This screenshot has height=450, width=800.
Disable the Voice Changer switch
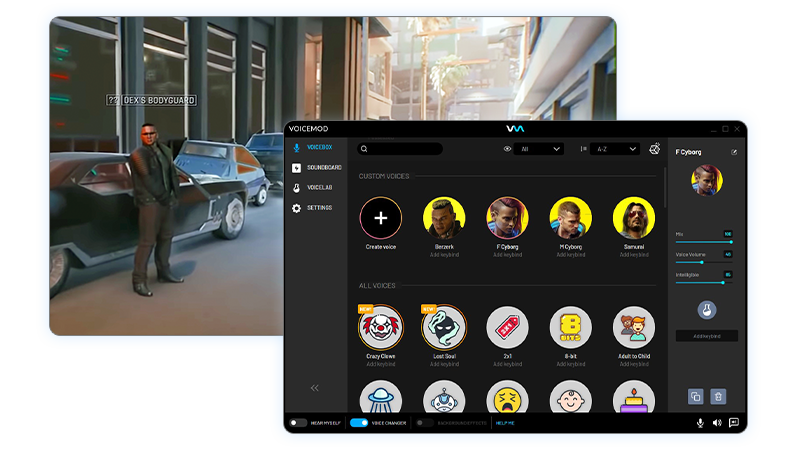[359, 423]
